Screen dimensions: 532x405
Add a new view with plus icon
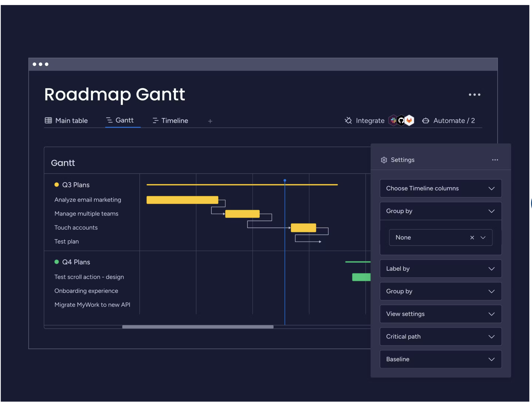[210, 121]
